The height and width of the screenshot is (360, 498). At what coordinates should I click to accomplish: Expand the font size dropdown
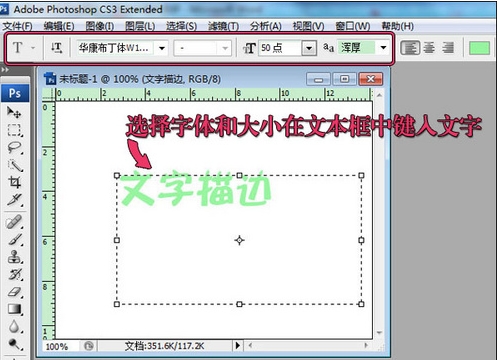(x=309, y=48)
